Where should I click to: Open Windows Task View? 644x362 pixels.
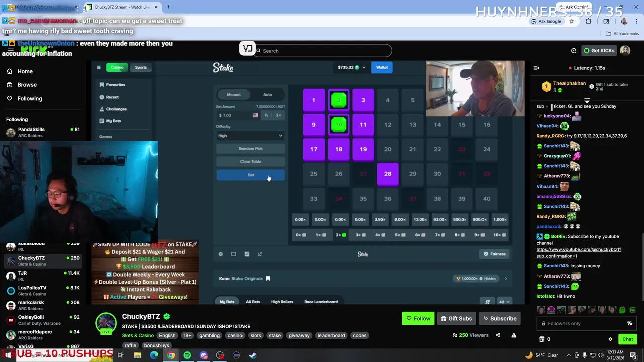[x=121, y=355]
